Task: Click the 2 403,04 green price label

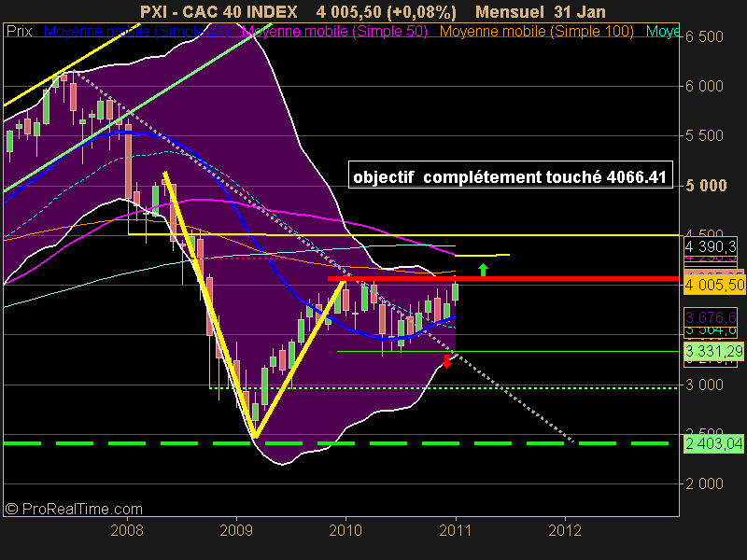Action: (x=713, y=444)
